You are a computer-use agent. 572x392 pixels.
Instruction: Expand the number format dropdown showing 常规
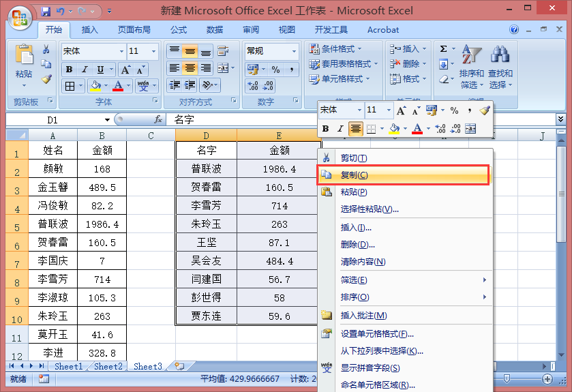pyautogui.click(x=294, y=51)
